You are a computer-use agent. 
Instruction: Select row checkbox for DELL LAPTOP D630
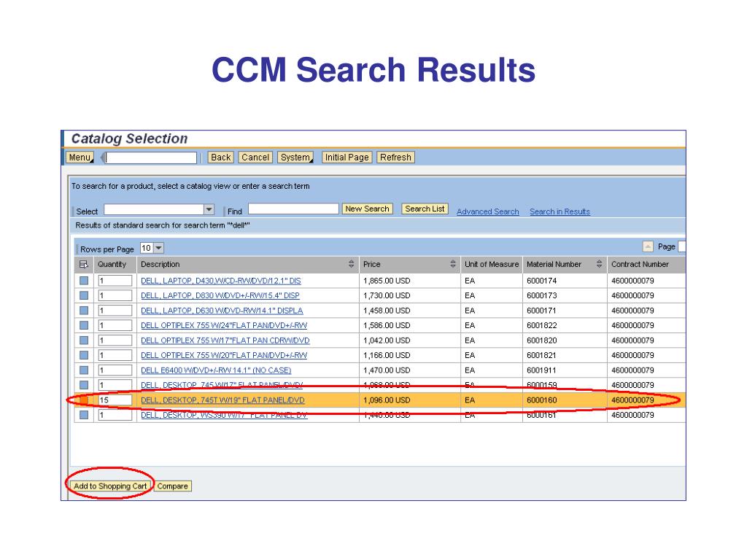[84, 311]
